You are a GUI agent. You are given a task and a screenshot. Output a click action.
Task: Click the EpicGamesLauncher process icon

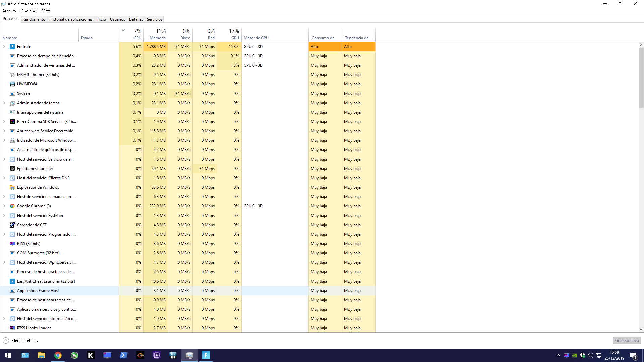12,169
